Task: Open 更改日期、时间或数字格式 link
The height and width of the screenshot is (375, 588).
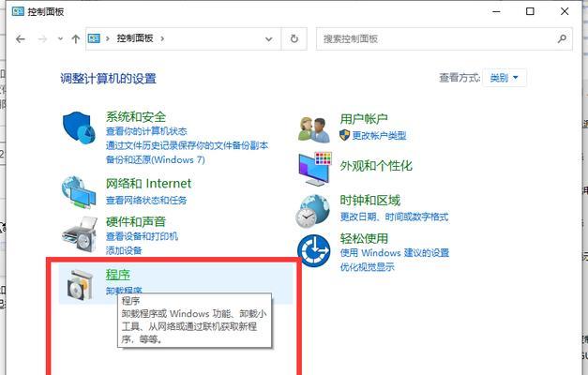Action: [394, 217]
